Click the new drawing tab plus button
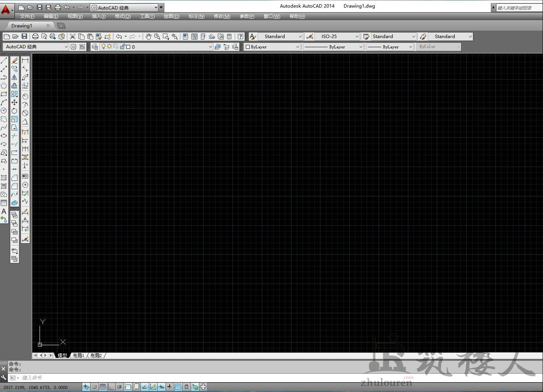The width and height of the screenshot is (543, 392). coord(61,26)
